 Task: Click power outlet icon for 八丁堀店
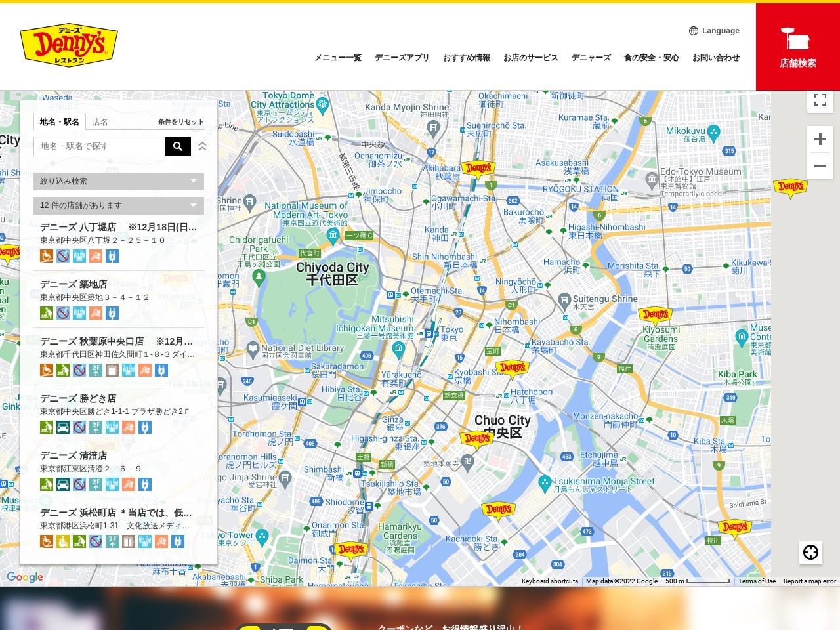(x=112, y=256)
